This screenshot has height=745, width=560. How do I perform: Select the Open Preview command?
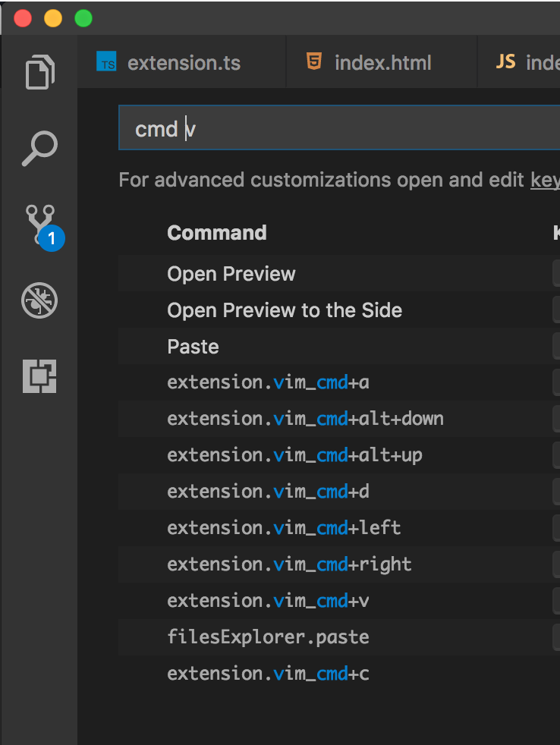(x=231, y=273)
